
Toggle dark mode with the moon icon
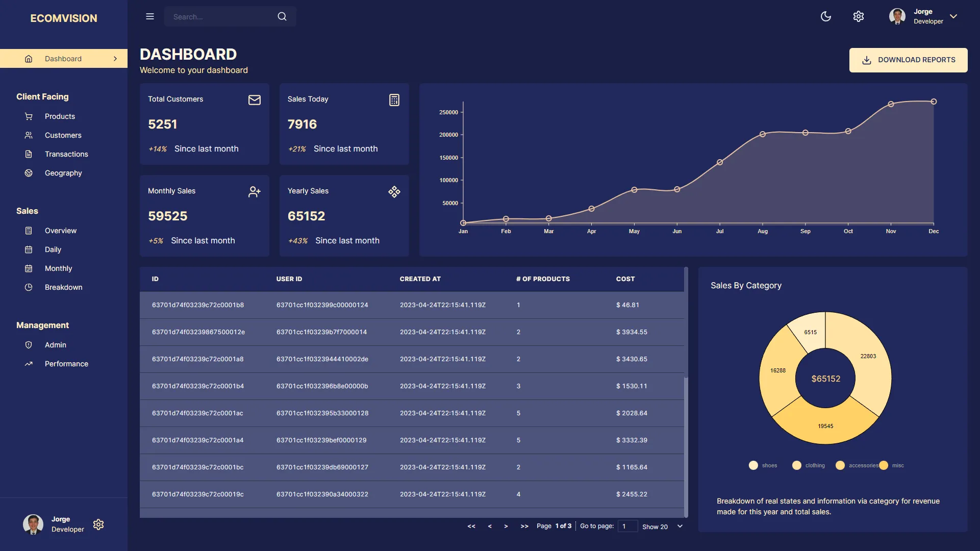826,16
